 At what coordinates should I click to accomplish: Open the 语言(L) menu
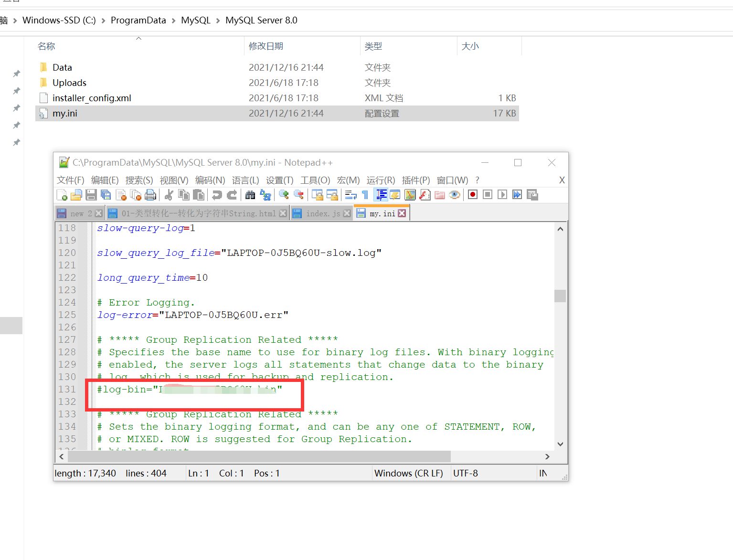point(245,180)
